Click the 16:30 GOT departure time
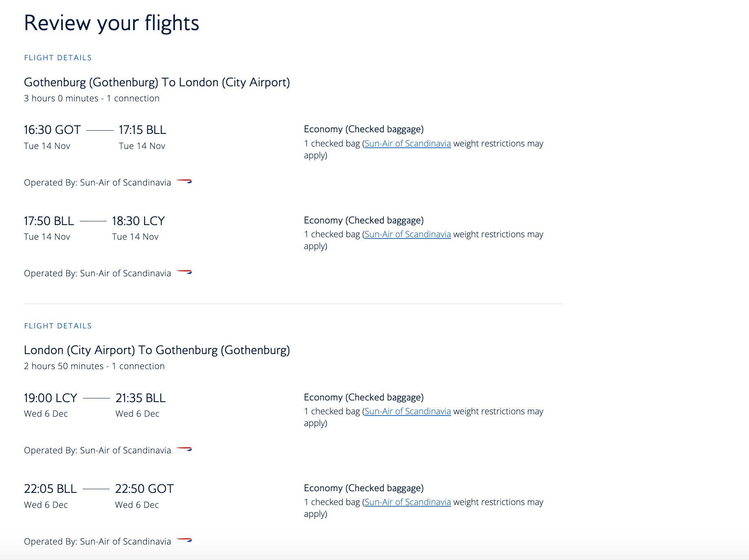This screenshot has height=560, width=749. coord(52,130)
